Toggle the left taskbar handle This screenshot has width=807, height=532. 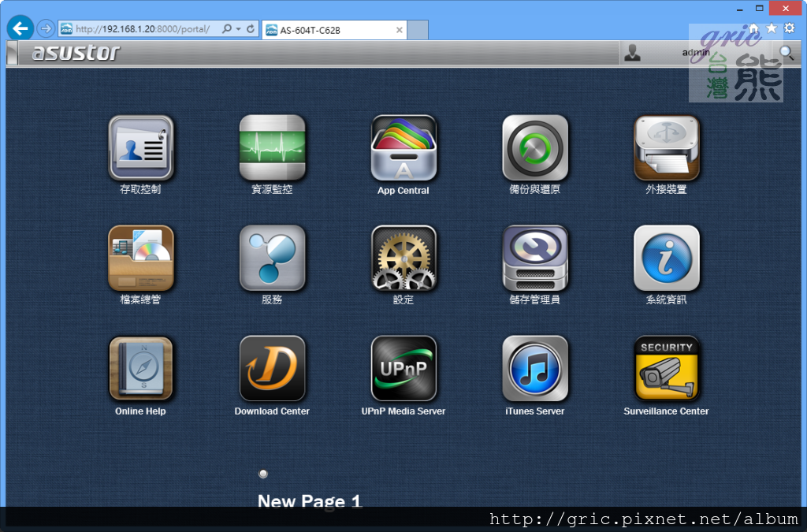11,53
